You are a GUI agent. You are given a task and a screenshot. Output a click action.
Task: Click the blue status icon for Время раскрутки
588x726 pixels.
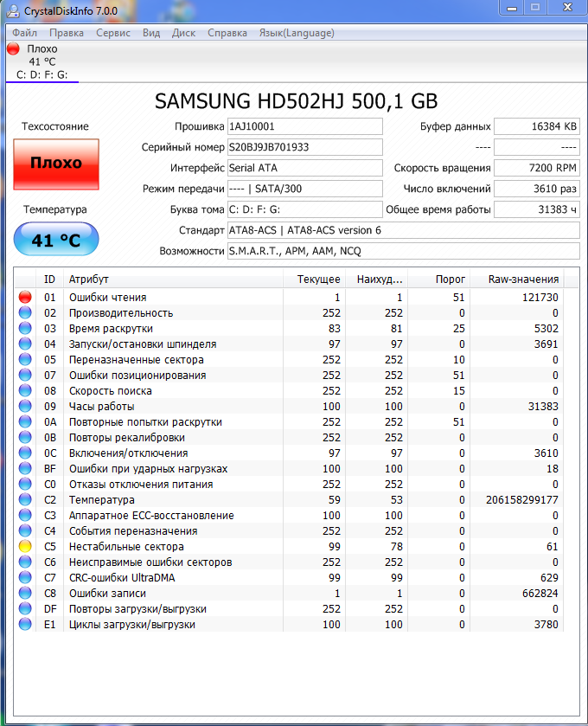pyautogui.click(x=25, y=328)
